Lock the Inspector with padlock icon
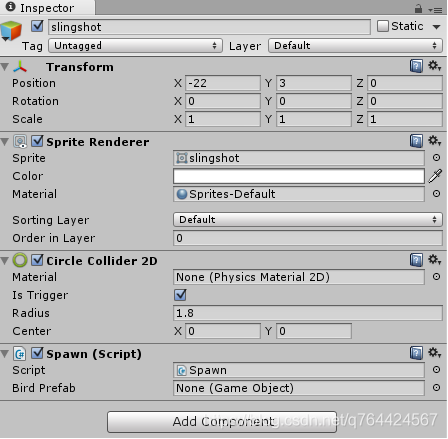Viewport: 448px width, 439px height. tap(418, 8)
